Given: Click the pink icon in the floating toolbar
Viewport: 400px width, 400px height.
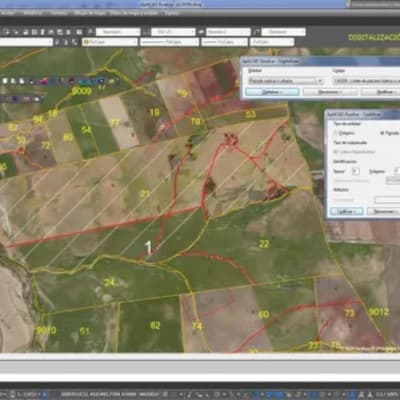Looking at the screenshot, I should (x=44, y=81).
